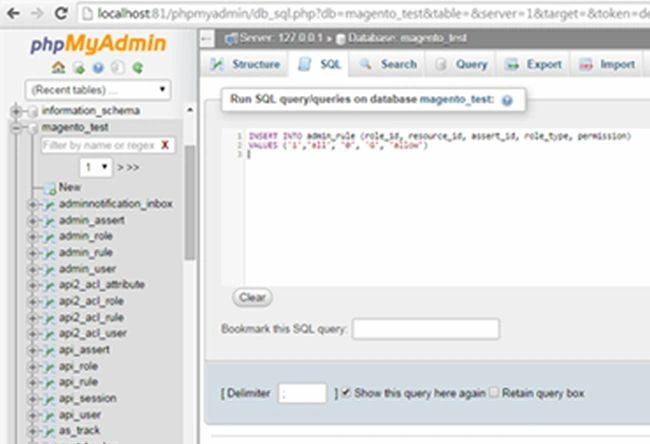Go to the Export tab
The image size is (650, 444).
533,64
